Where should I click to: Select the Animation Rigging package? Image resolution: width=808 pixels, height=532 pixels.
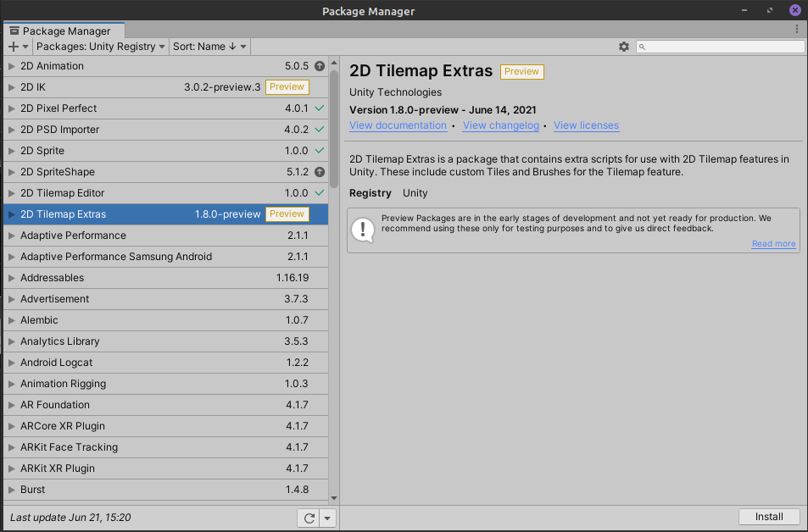[x=166, y=383]
